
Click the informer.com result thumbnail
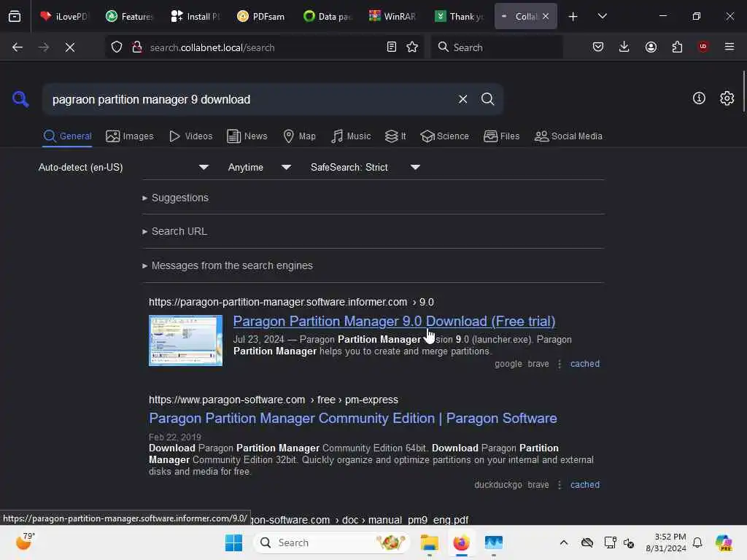click(x=185, y=341)
